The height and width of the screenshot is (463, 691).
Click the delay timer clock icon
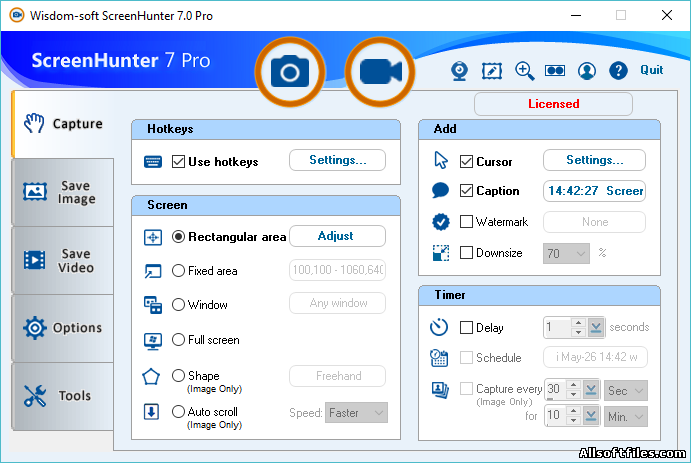coord(439,327)
